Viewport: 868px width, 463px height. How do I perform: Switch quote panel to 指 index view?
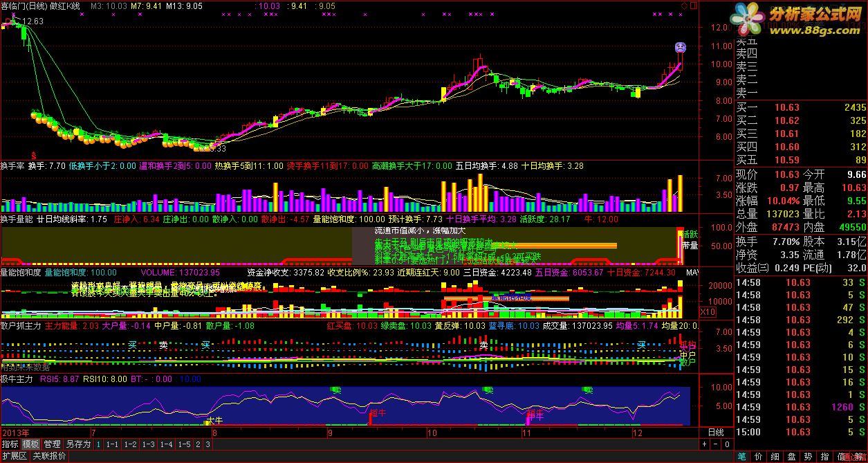(x=824, y=456)
